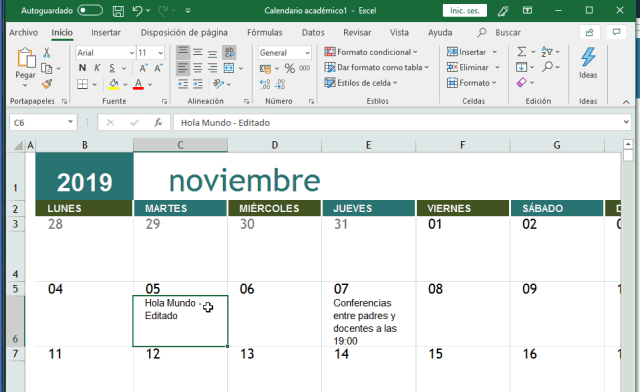
Task: Center text horizontally
Action: click(198, 68)
